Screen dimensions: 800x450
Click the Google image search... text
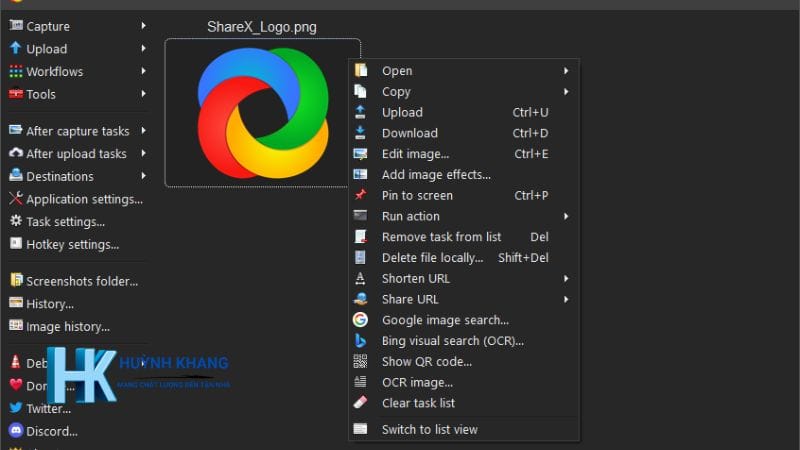pos(445,320)
